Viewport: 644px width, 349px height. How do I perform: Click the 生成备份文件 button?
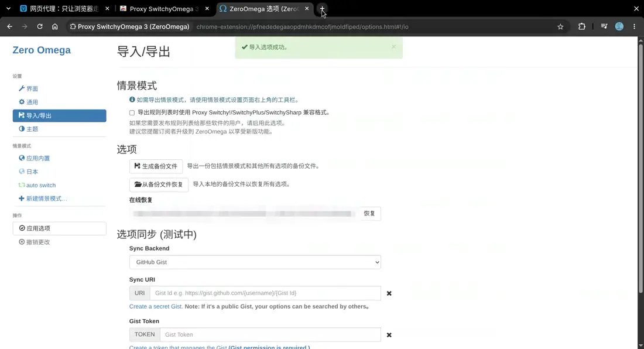coord(156,166)
